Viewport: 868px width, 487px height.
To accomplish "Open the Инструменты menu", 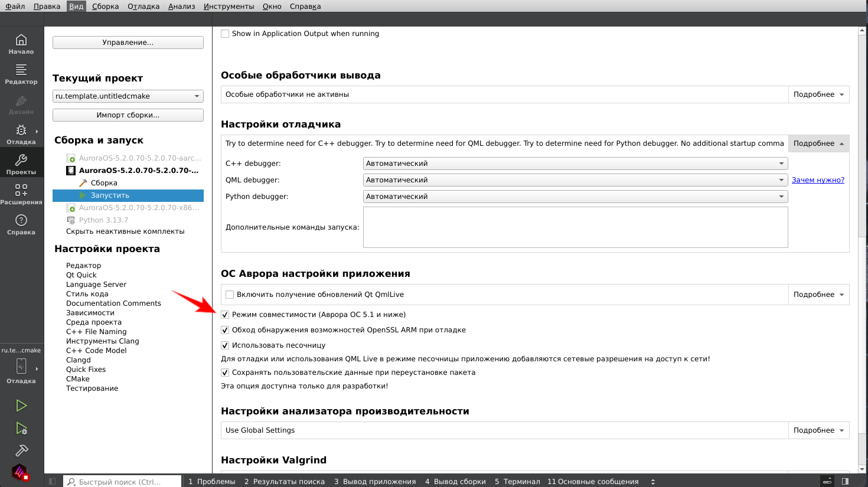I will (229, 6).
